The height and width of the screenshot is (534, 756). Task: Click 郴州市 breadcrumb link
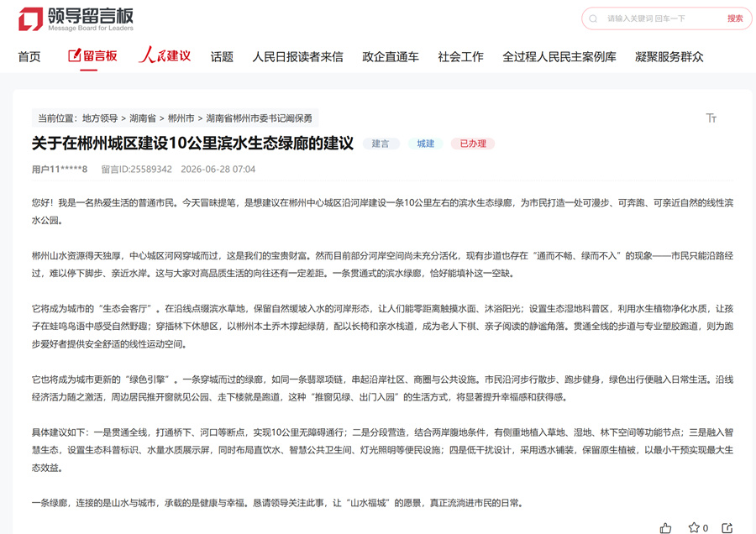point(181,118)
